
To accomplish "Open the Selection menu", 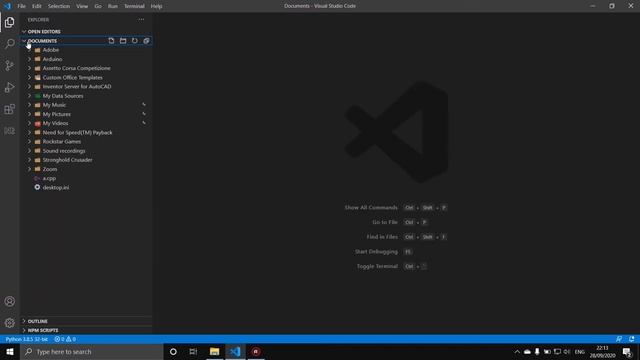I will point(59,6).
